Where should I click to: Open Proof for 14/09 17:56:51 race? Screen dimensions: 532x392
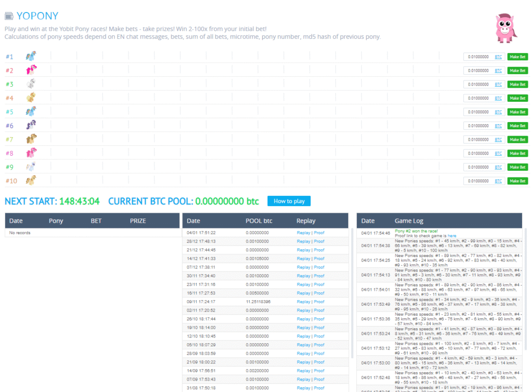pyautogui.click(x=319, y=371)
